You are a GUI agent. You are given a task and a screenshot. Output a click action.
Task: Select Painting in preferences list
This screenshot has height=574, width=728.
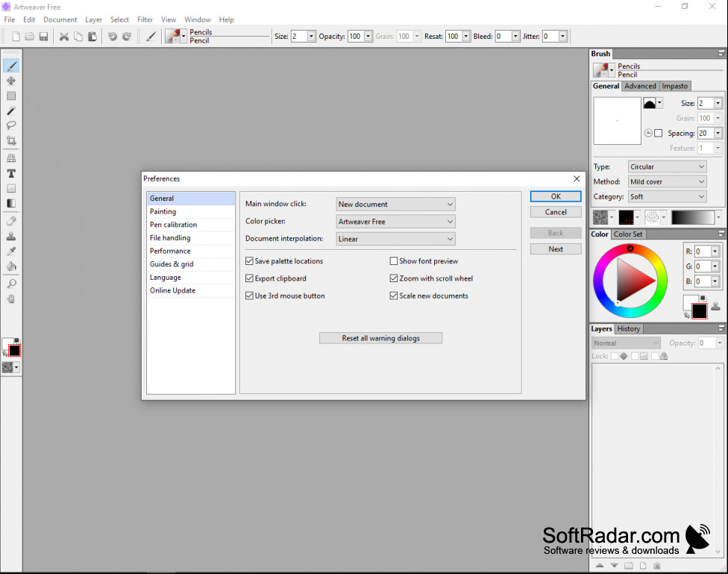point(191,211)
